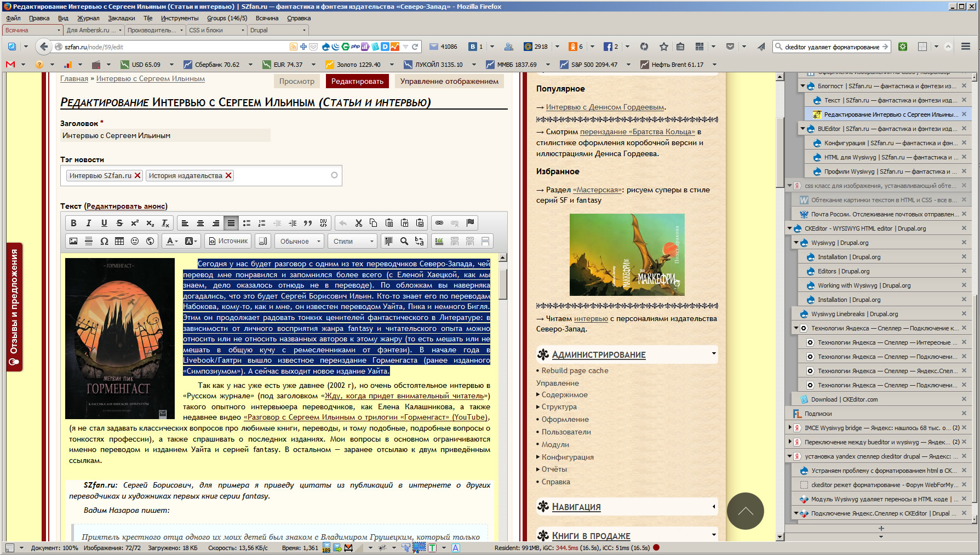Insert a bulleted list
Viewport: 980px width, 555px height.
pos(247,223)
